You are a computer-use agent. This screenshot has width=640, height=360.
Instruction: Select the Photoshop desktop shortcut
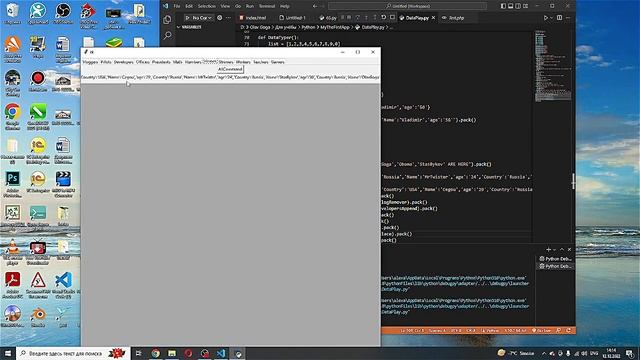(x=13, y=184)
